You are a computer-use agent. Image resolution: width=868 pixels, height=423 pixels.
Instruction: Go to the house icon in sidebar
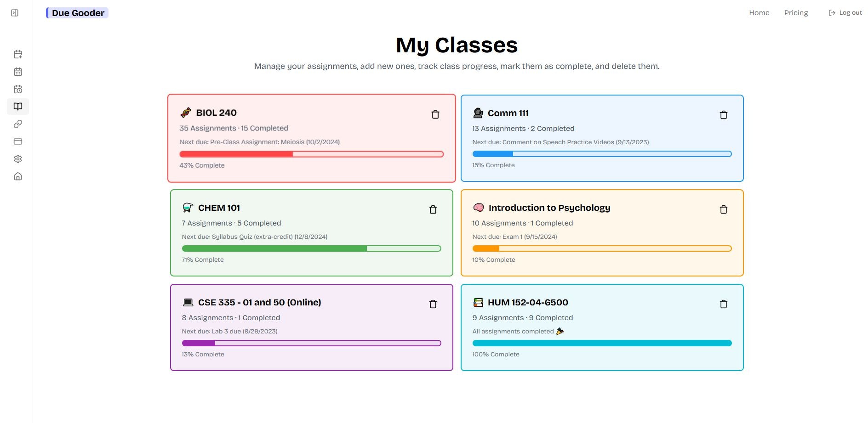coord(18,176)
